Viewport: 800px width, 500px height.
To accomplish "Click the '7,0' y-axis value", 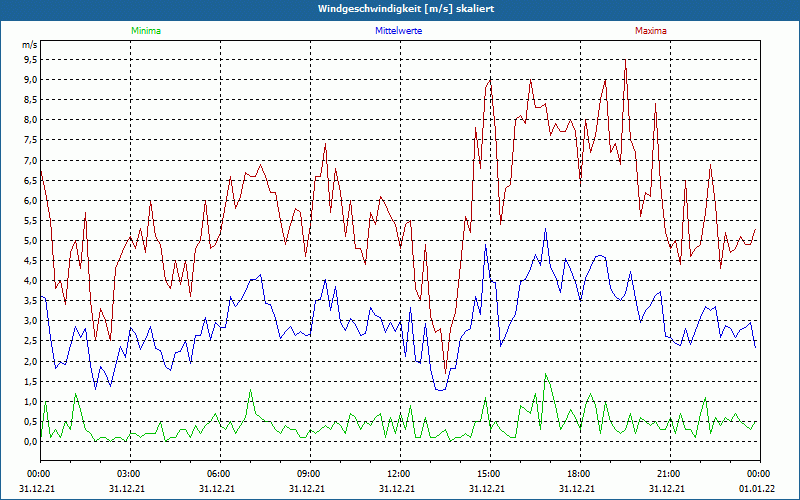I will pyautogui.click(x=31, y=160).
